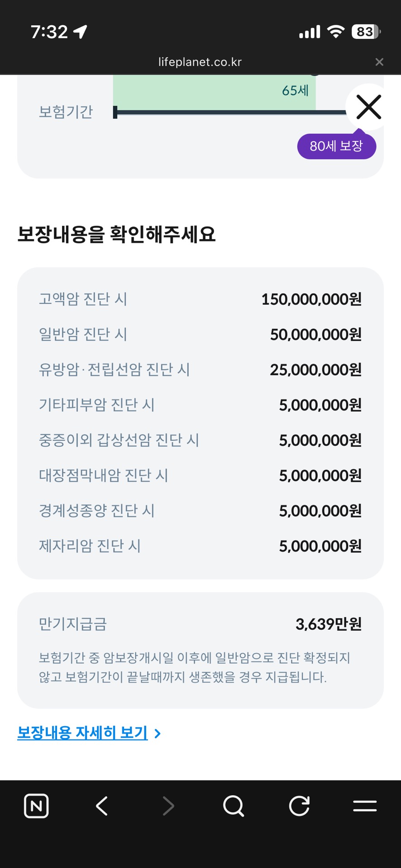The height and width of the screenshot is (868, 401).
Task: Tap the Naver home icon
Action: [36, 806]
